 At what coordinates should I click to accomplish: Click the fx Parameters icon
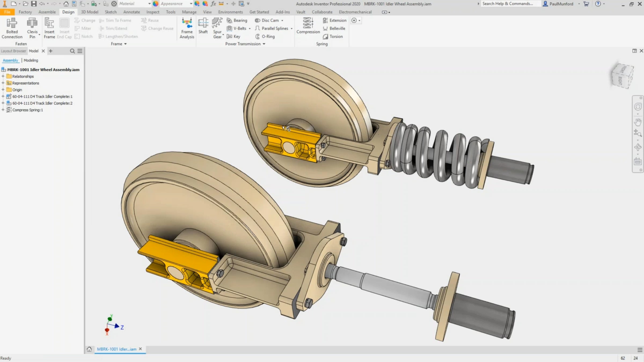213,4
